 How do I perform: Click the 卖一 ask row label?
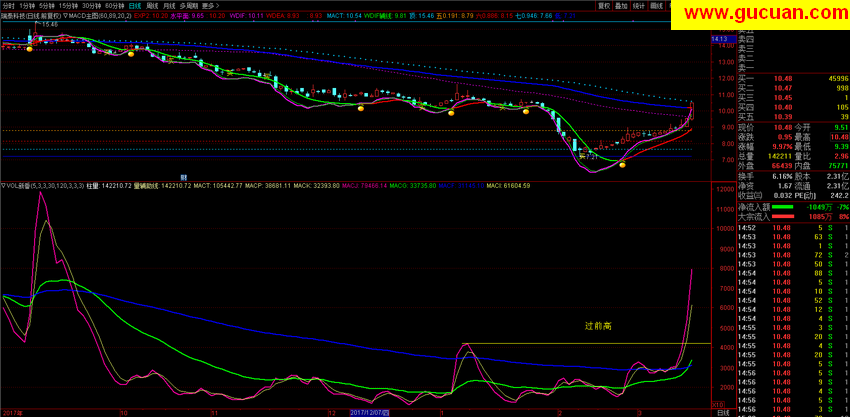click(746, 68)
